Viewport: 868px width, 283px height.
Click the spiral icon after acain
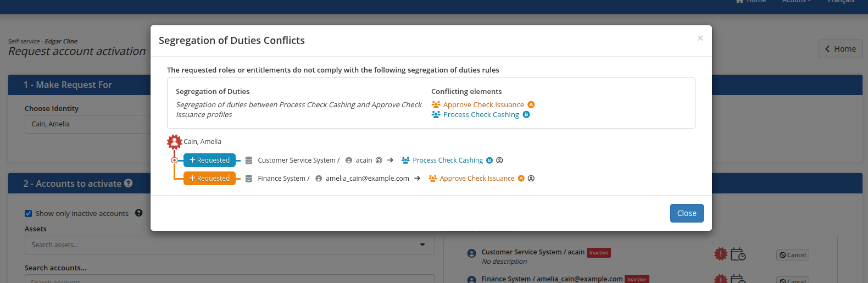click(379, 160)
